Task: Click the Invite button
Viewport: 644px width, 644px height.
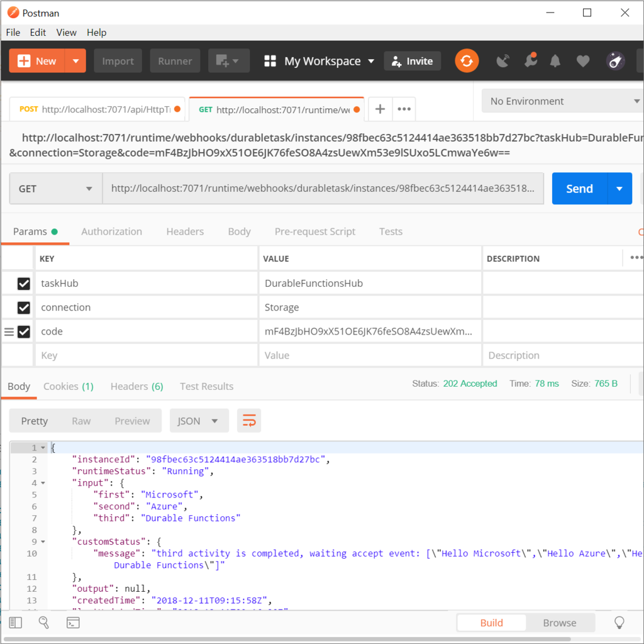Action: [x=413, y=61]
